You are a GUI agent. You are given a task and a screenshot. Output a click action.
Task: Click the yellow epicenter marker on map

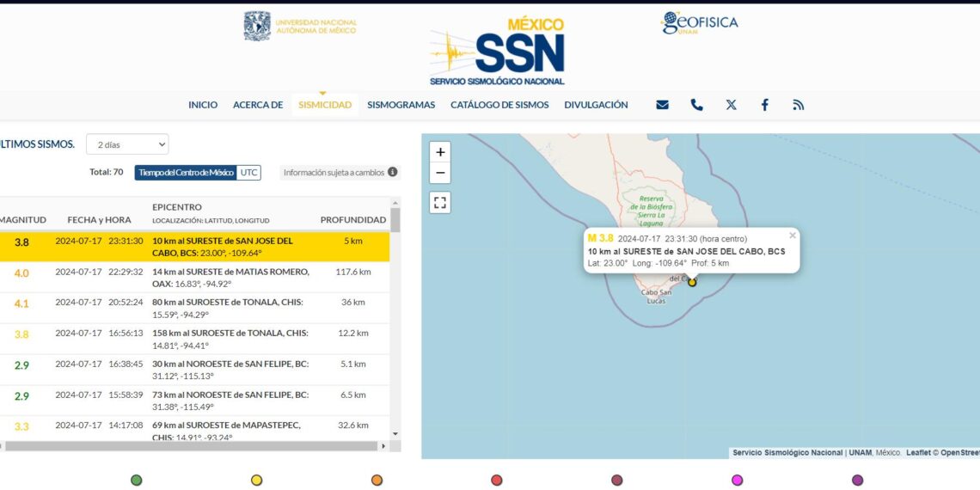692,283
